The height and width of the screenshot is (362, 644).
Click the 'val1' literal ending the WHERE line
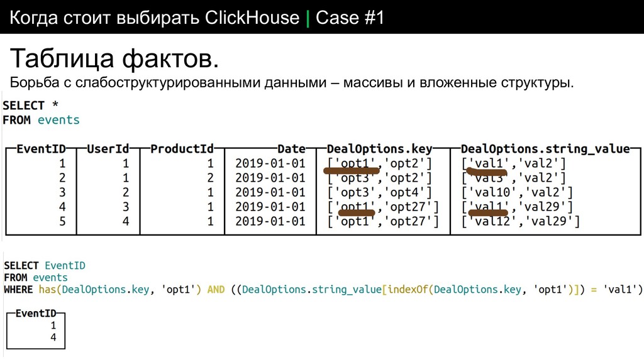tap(619, 289)
